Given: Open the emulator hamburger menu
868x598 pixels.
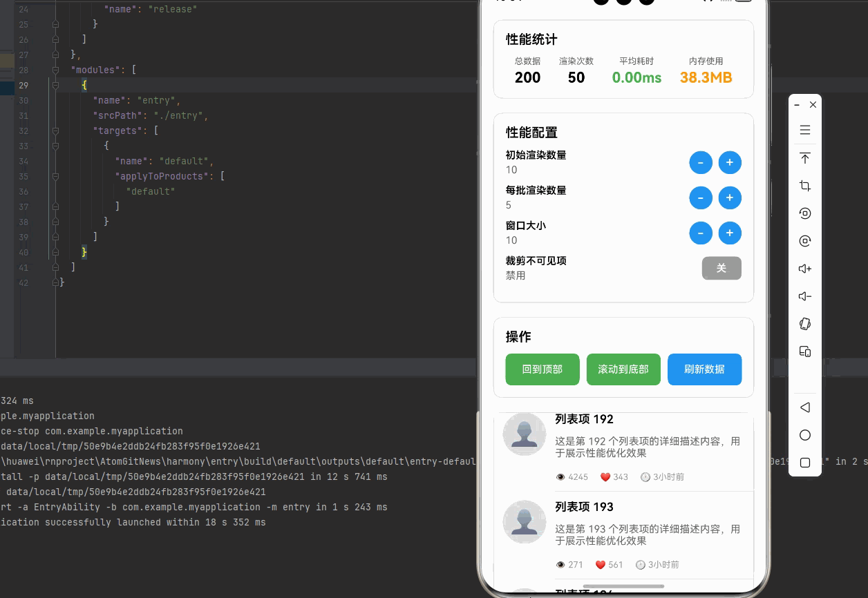Looking at the screenshot, I should [804, 130].
